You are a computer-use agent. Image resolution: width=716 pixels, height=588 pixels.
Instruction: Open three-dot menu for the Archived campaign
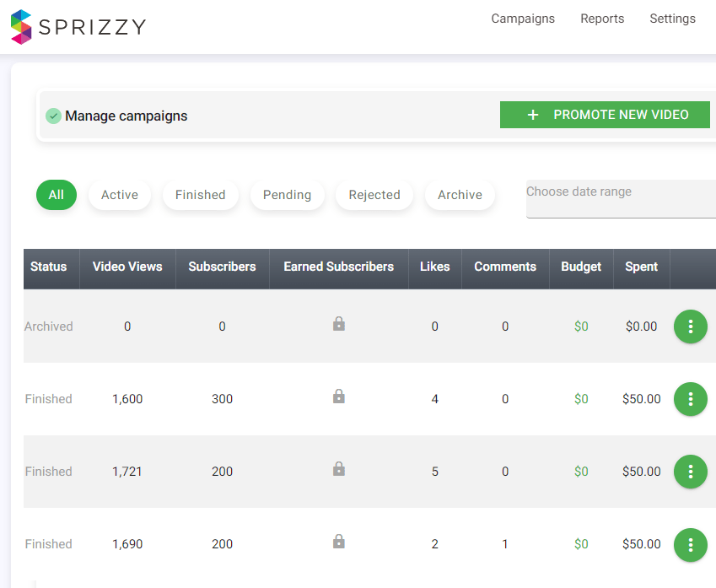(690, 326)
